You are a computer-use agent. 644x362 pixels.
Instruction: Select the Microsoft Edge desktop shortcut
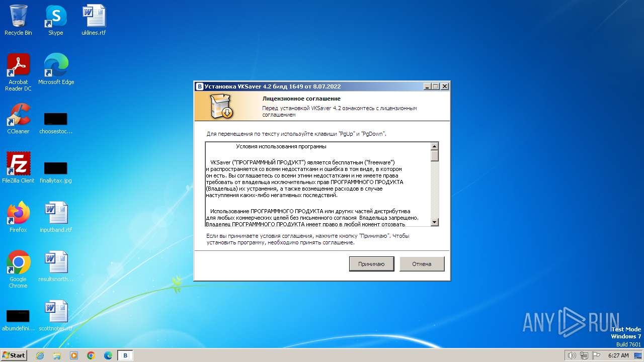[56, 69]
